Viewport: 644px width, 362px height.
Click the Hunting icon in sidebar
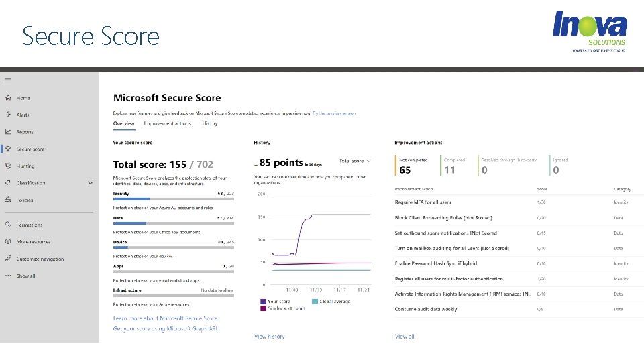pos(8,166)
